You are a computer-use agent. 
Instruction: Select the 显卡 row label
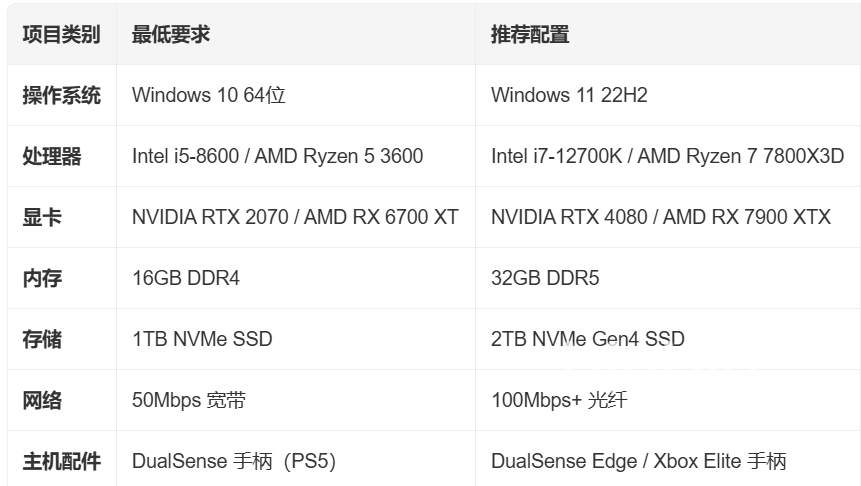click(62, 217)
